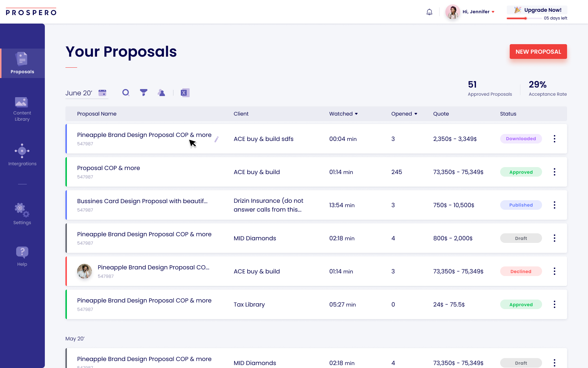The width and height of the screenshot is (588, 368).
Task: Click the client filter person icon
Action: pyautogui.click(x=161, y=93)
